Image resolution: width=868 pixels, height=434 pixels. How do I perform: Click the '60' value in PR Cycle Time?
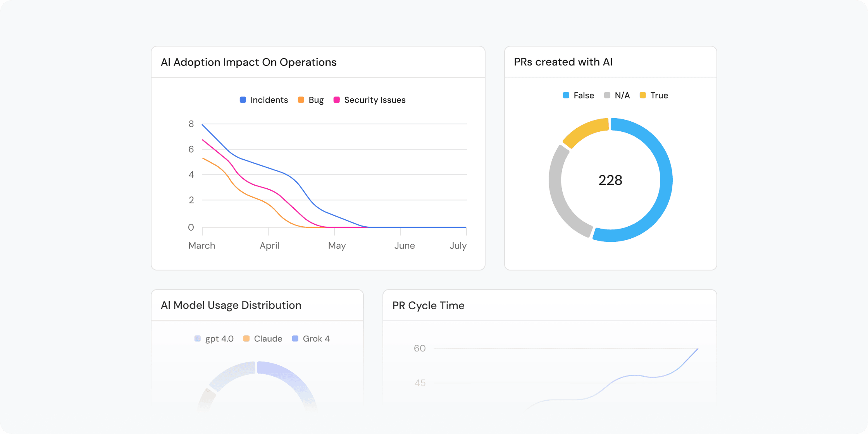pyautogui.click(x=420, y=348)
